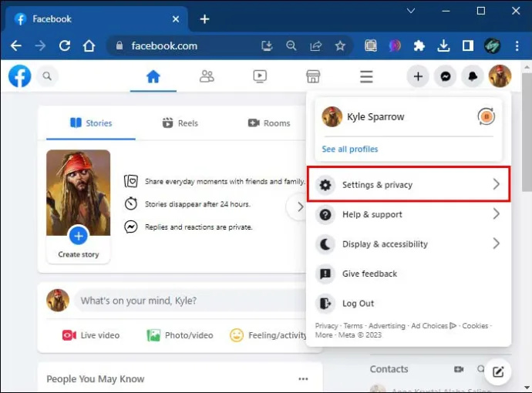
Task: Open the Chrome three-dot menu
Action: point(517,45)
